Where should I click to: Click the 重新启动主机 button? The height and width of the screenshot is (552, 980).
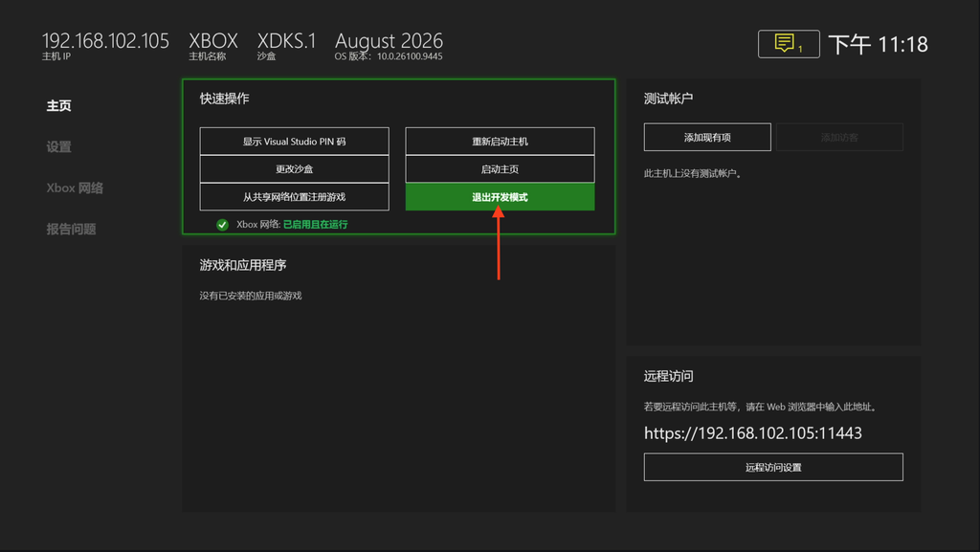click(500, 142)
